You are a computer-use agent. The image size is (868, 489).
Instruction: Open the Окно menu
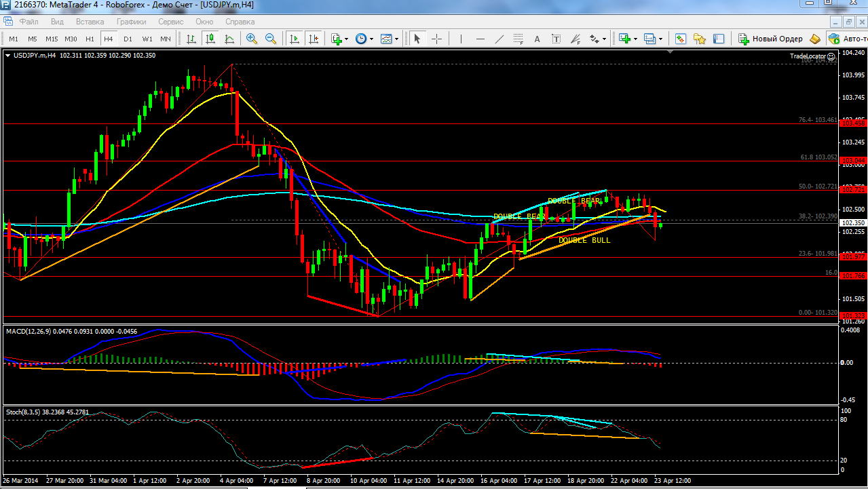[x=204, y=22]
